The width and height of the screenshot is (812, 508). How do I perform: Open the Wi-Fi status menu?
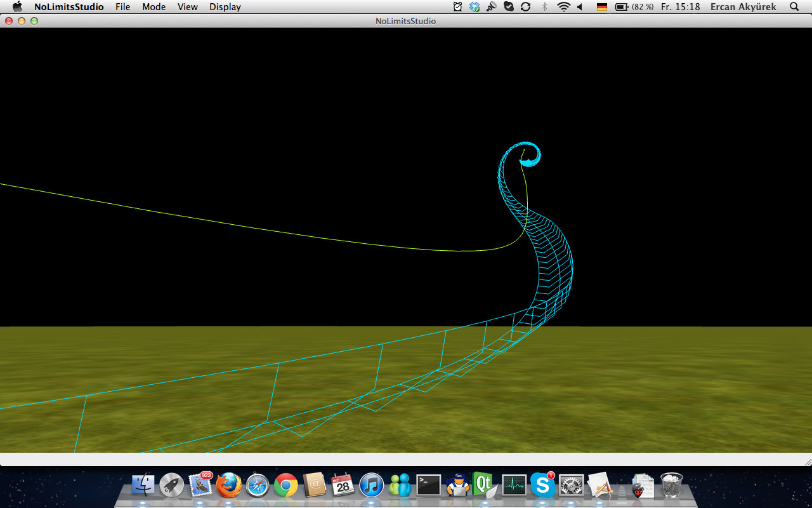pyautogui.click(x=563, y=7)
